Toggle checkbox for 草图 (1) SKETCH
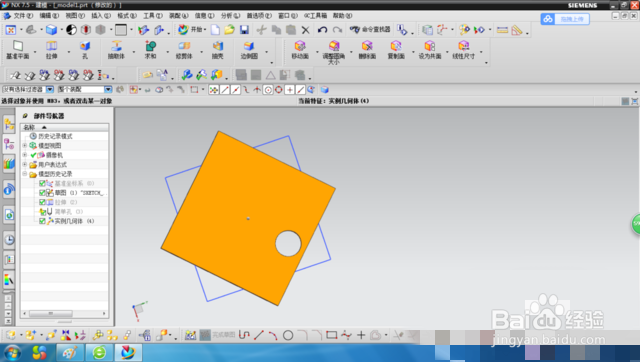This screenshot has height=362, width=640. coord(42,193)
